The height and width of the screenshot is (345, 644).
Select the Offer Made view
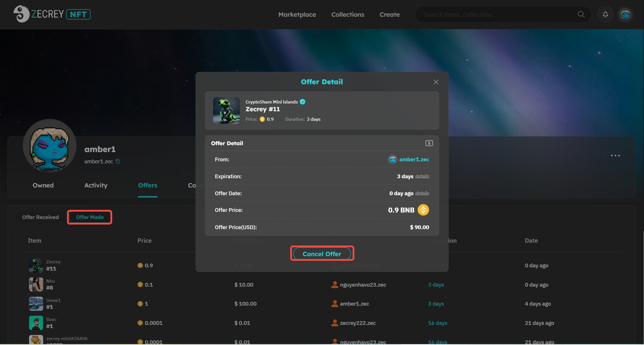coord(90,217)
